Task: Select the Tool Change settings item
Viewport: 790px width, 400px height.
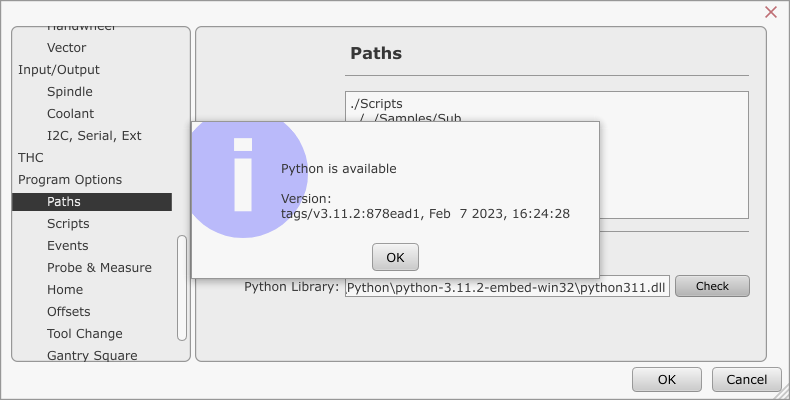Action: click(x=84, y=333)
